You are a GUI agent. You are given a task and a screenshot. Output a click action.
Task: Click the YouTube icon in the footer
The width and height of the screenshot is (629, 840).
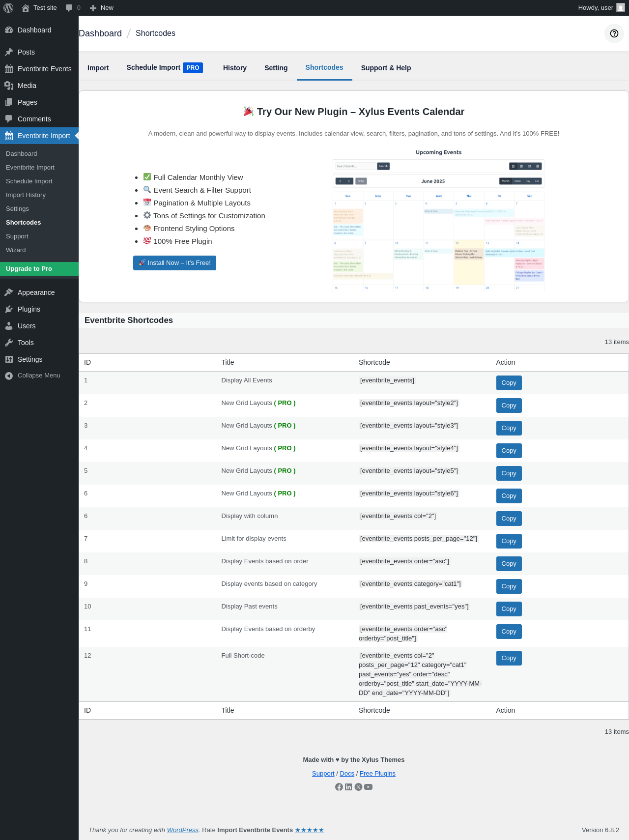(368, 787)
